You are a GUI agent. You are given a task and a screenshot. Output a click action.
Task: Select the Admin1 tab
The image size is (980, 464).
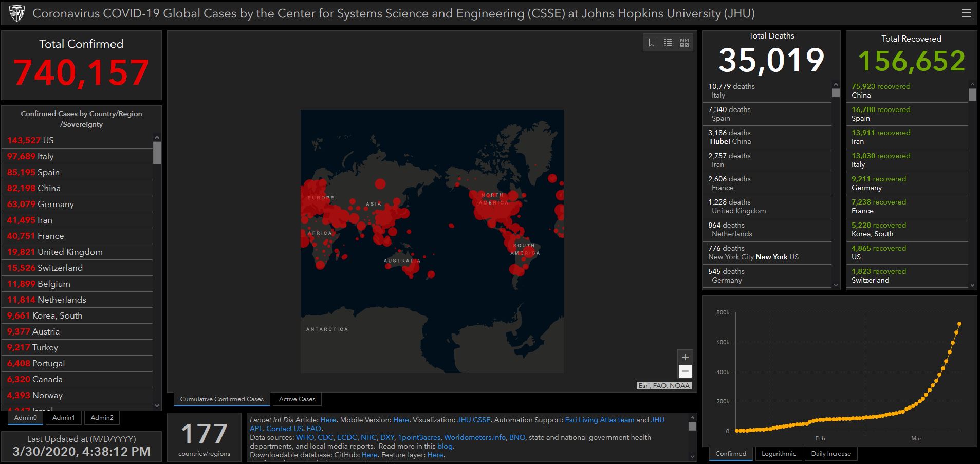[x=64, y=418]
